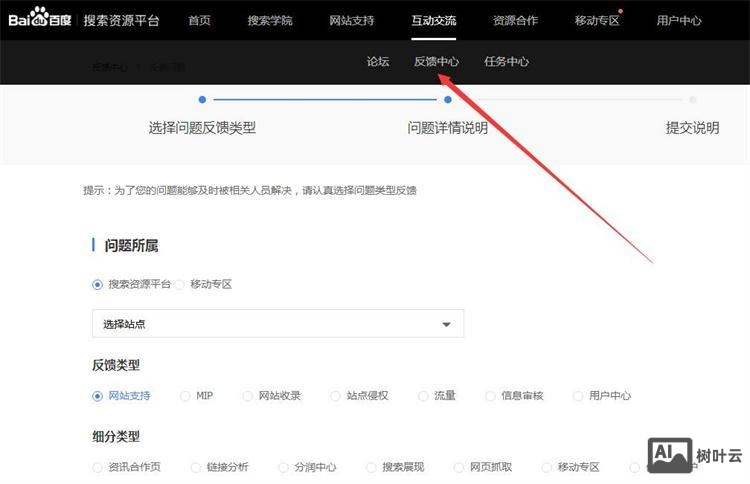Open the 用户中心 menu in the top bar
This screenshot has width=750, height=484.
click(679, 21)
